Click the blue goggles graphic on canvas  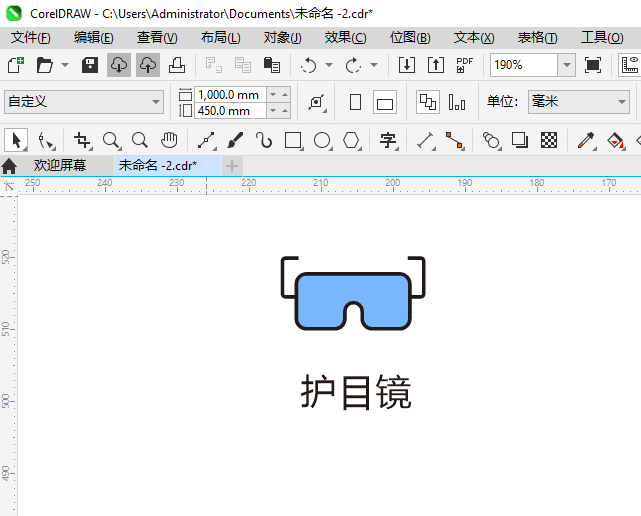(x=353, y=294)
